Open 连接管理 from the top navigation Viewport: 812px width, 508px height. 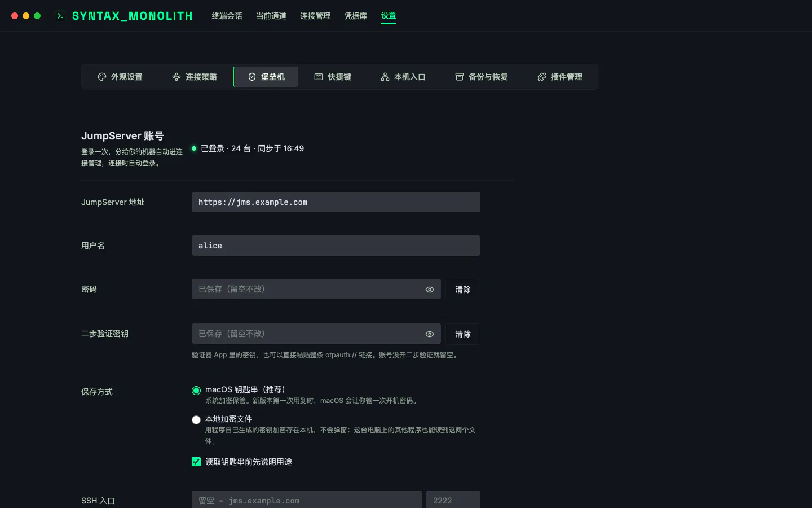pos(315,16)
